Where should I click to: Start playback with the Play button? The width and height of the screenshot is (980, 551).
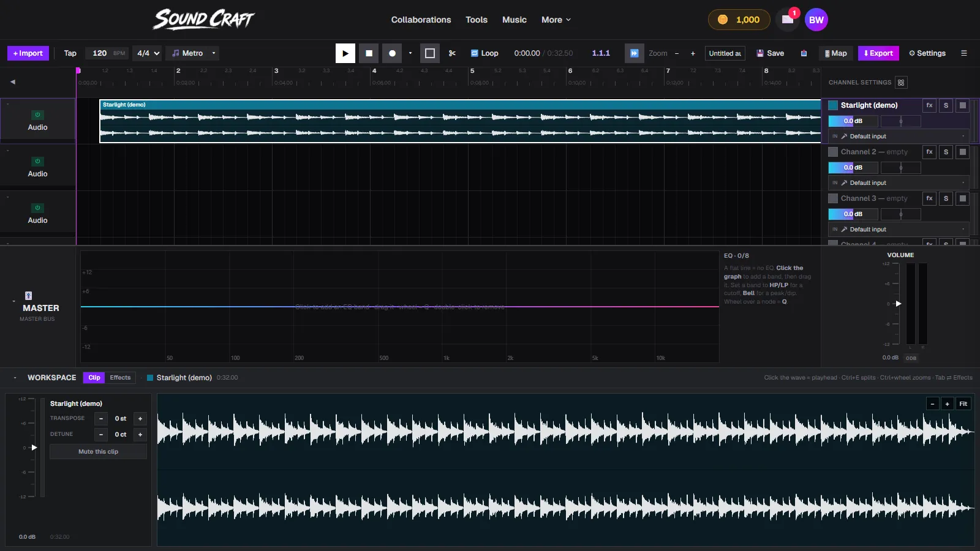pos(345,53)
